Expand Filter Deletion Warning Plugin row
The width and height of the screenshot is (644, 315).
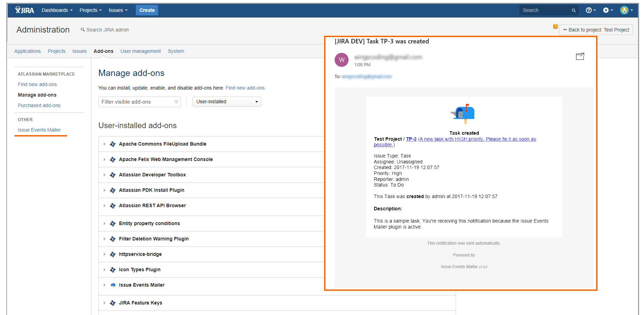[x=104, y=239]
